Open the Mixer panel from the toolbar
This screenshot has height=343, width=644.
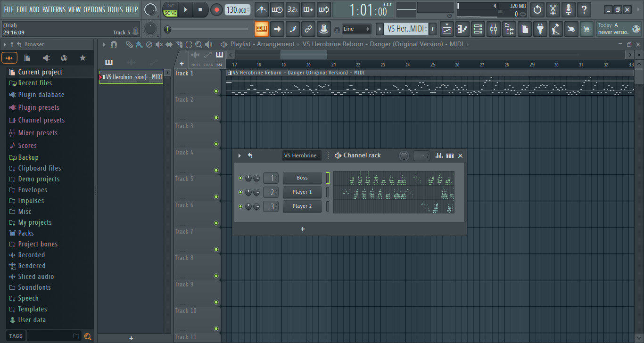tap(494, 29)
